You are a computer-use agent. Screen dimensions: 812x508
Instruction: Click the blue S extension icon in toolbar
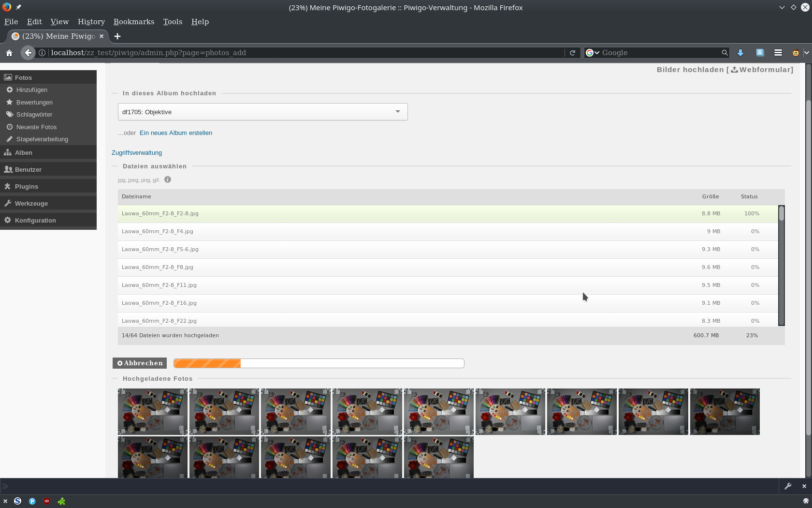[760, 52]
